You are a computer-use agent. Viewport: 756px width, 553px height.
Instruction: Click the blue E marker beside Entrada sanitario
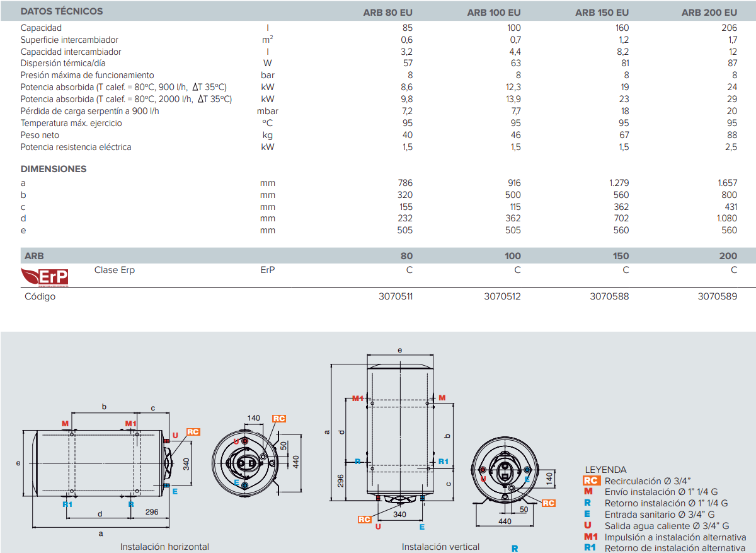(x=588, y=514)
